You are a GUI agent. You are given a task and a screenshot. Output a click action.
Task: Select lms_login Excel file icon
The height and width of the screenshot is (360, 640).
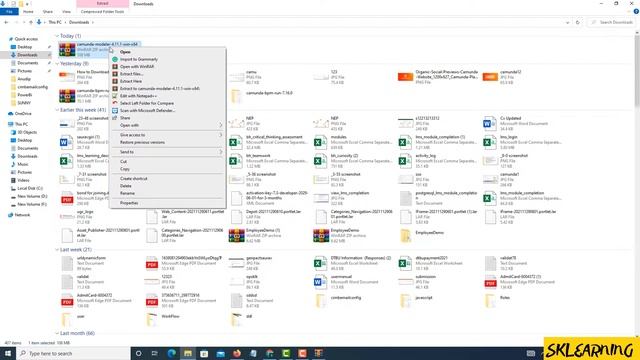(489, 142)
